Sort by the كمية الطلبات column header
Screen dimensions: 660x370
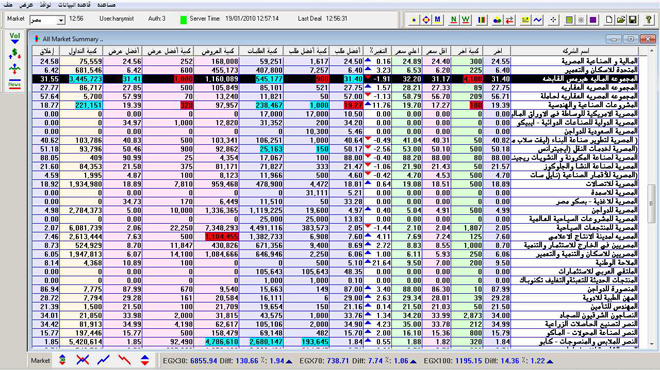pos(261,51)
